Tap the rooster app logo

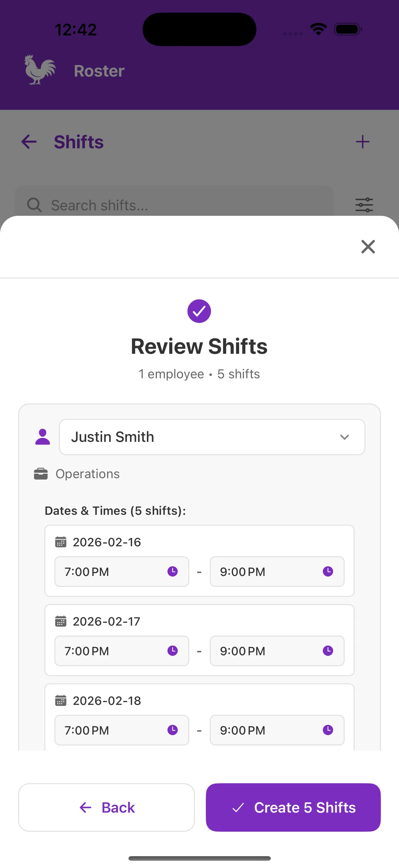40,70
